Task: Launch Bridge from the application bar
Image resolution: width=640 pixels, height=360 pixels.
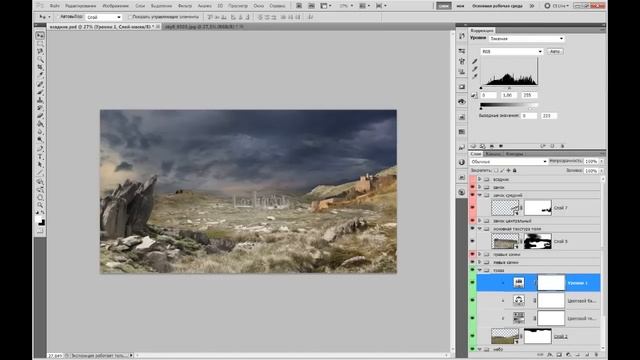Action: click(299, 6)
